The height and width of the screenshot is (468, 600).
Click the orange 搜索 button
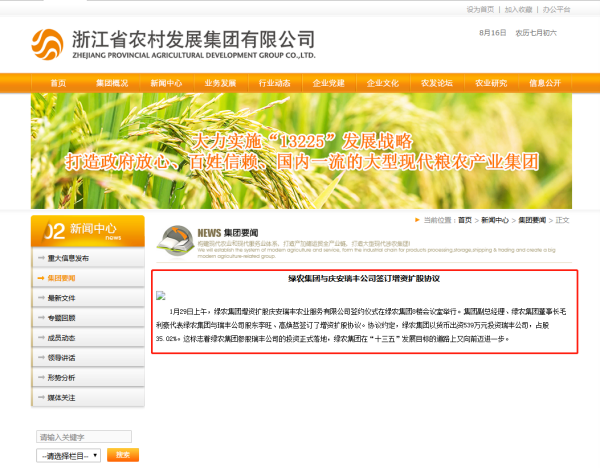[122, 455]
